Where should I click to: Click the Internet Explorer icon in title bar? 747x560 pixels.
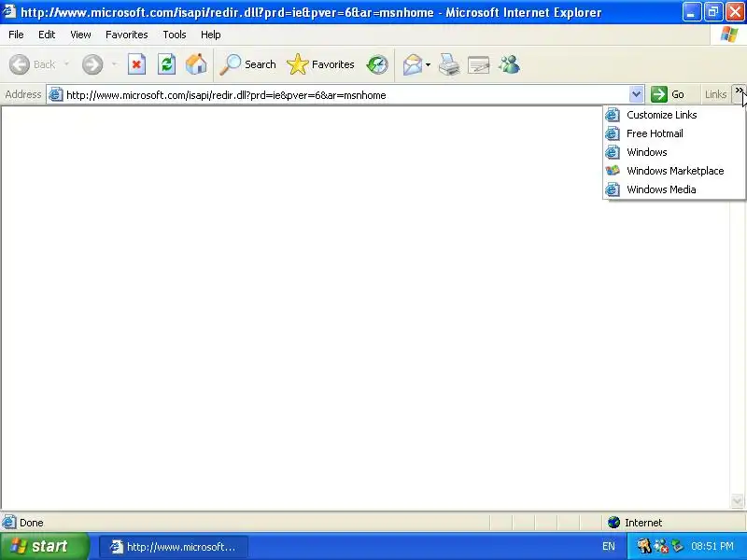(x=9, y=11)
